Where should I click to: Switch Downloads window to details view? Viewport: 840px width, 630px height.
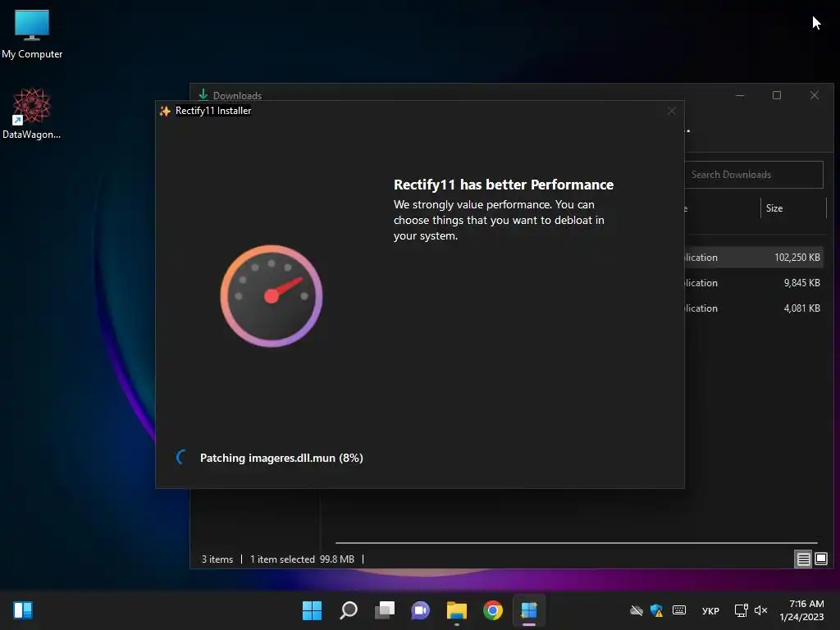[x=804, y=559]
